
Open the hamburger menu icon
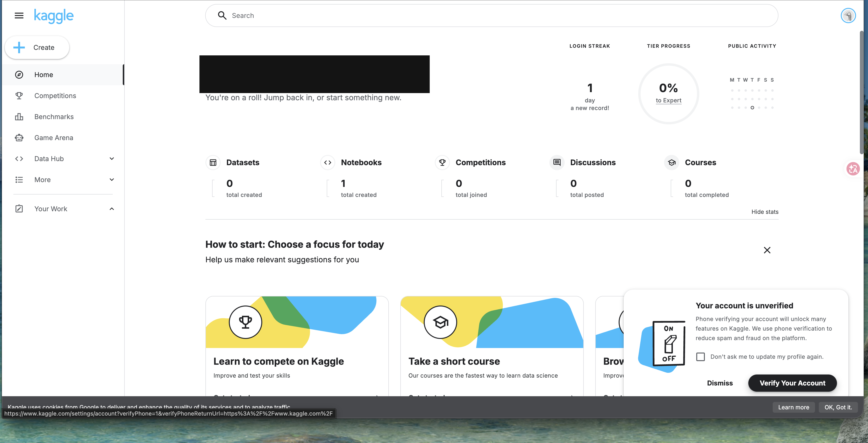[19, 16]
